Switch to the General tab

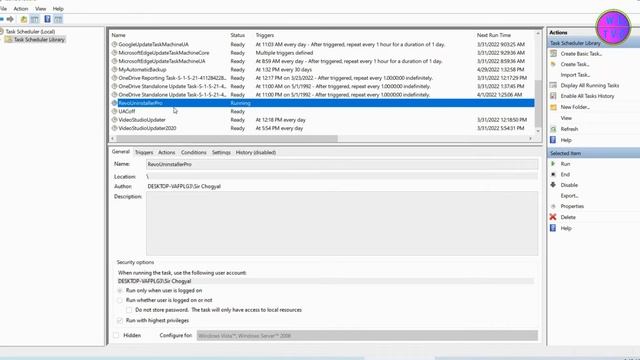tap(121, 152)
